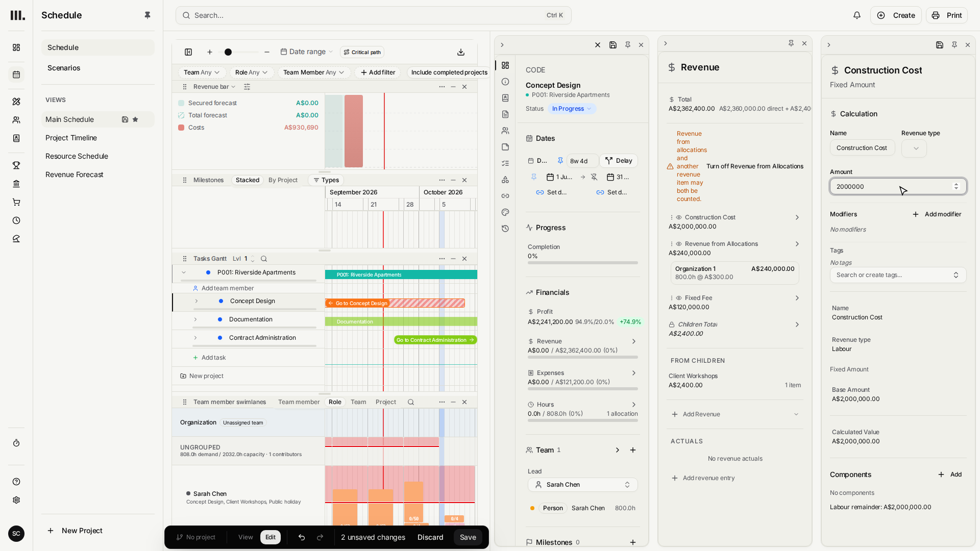Open help icon in left navigation rail
This screenshot has width=980, height=551.
(16, 482)
